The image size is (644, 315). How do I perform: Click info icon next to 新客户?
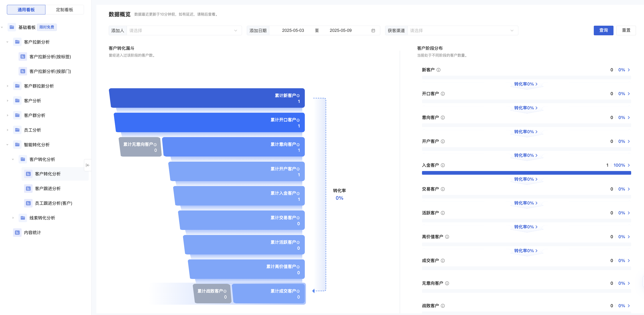(x=439, y=70)
